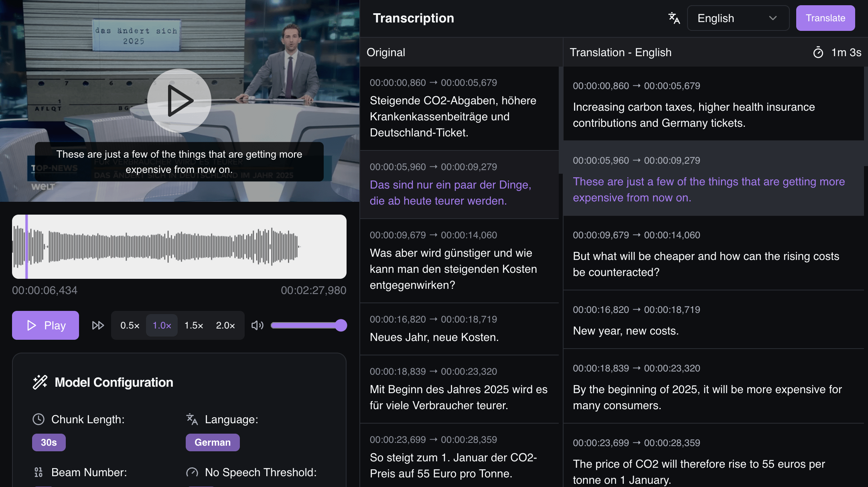Viewport: 868px width, 487px height.
Task: Click the Beam Number icon
Action: tap(39, 472)
